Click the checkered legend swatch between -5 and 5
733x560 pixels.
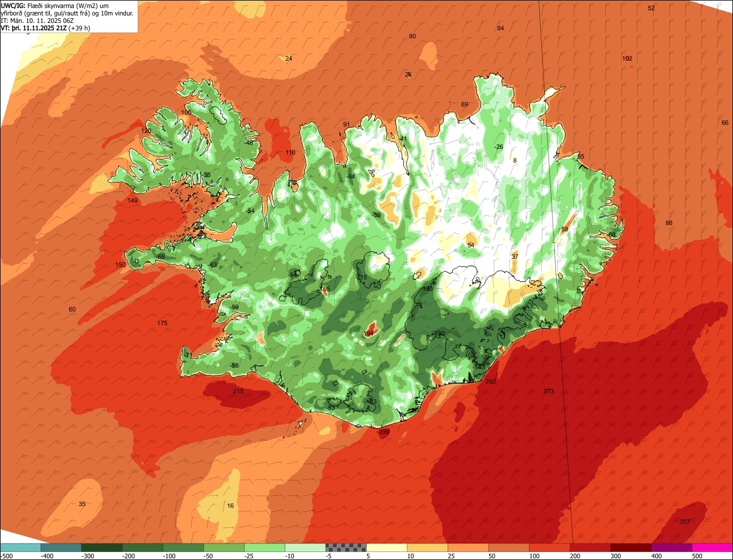click(346, 547)
